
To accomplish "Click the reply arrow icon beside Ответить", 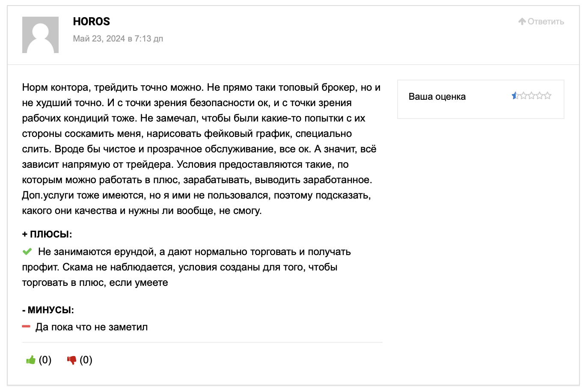I will (x=522, y=21).
